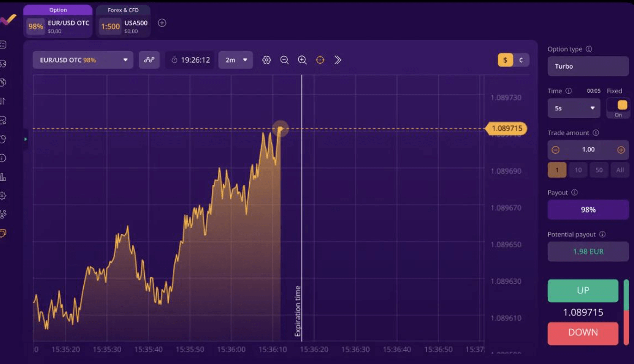Zoom out the chart
The width and height of the screenshot is (634, 364).
tap(284, 60)
